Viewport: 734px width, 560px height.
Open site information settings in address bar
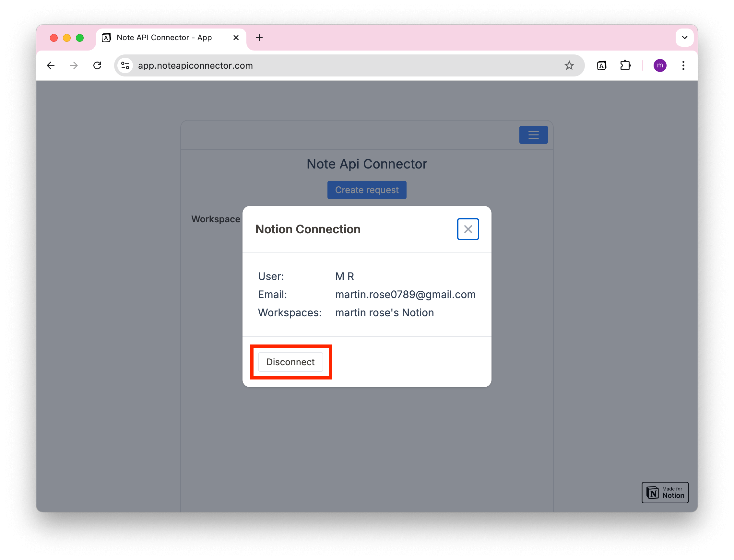click(x=125, y=65)
